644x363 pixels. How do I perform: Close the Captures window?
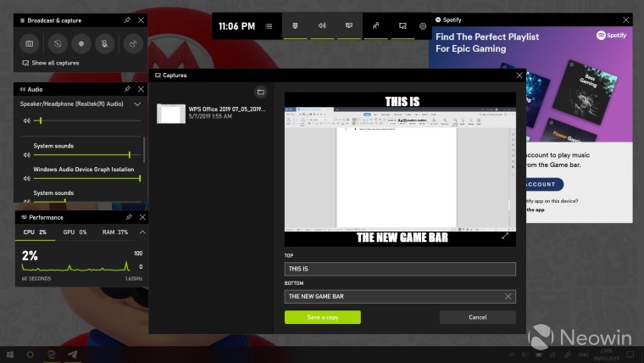click(519, 75)
